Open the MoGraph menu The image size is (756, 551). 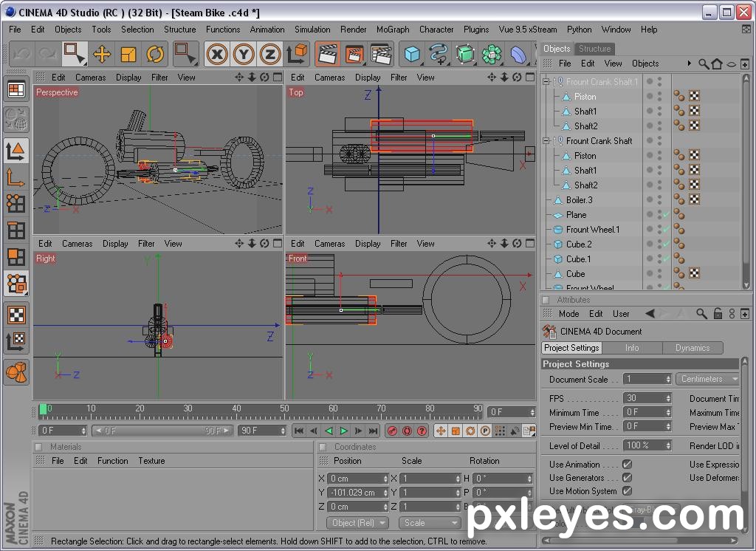point(393,30)
